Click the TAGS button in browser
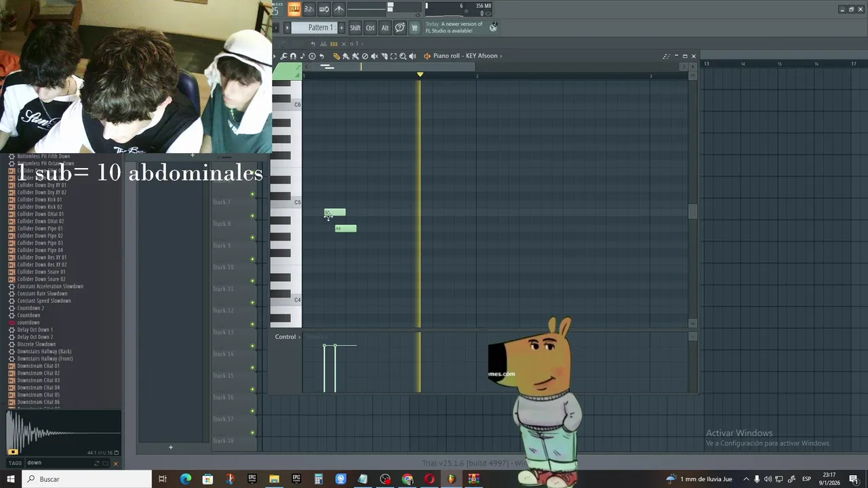The width and height of the screenshot is (868, 488). tap(15, 463)
